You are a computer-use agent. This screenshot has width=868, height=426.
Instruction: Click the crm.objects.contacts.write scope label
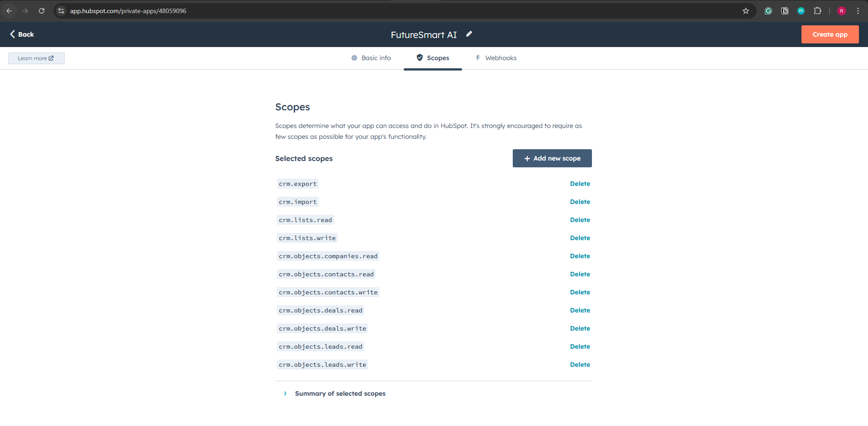coord(328,292)
